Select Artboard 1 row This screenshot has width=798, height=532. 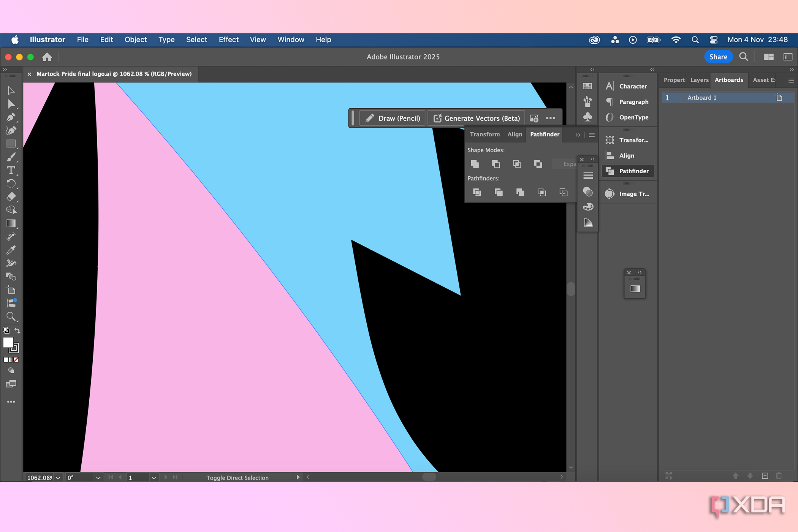[728, 98]
